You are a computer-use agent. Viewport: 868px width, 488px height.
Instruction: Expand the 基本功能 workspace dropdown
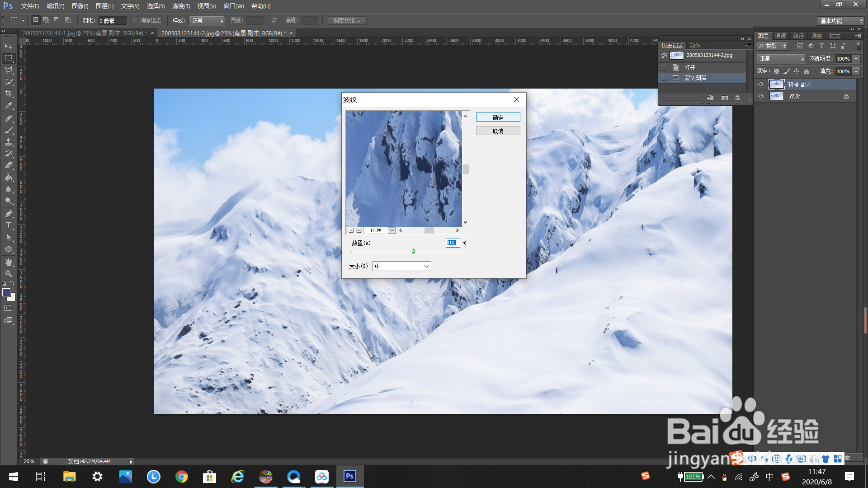click(841, 21)
